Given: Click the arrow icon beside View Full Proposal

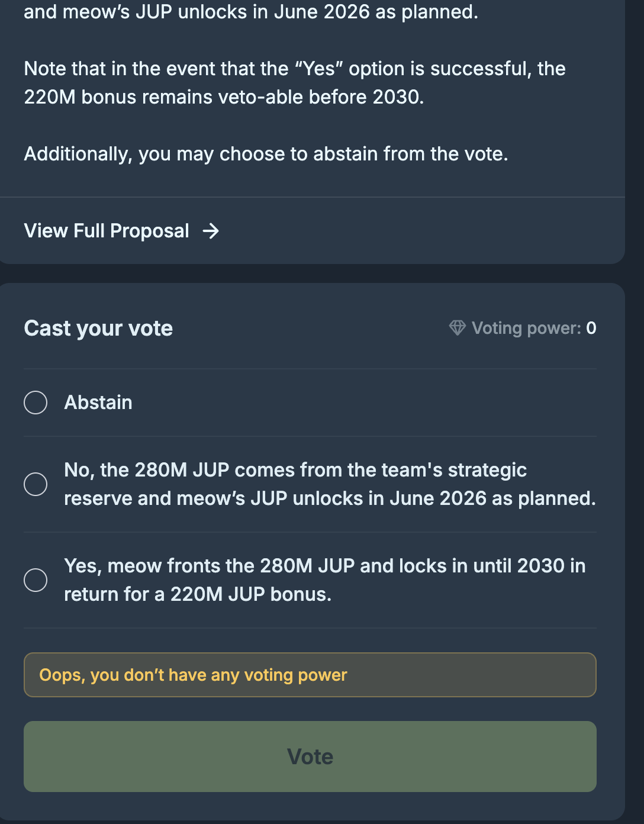Looking at the screenshot, I should (211, 231).
